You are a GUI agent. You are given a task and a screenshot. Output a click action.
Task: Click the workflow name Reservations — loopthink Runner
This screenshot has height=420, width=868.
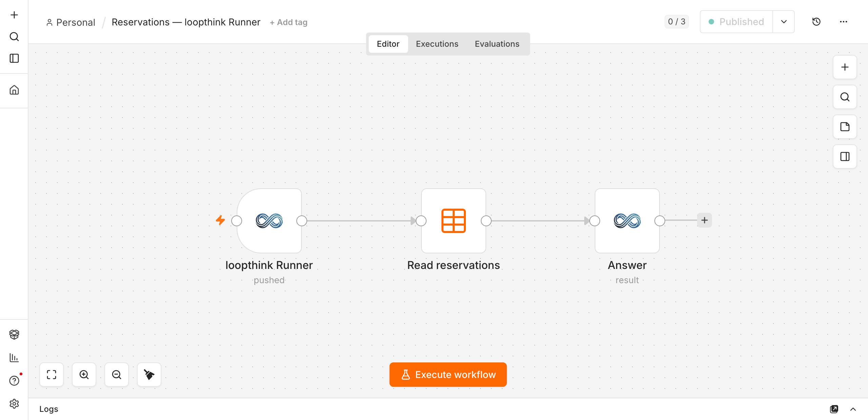click(x=186, y=22)
